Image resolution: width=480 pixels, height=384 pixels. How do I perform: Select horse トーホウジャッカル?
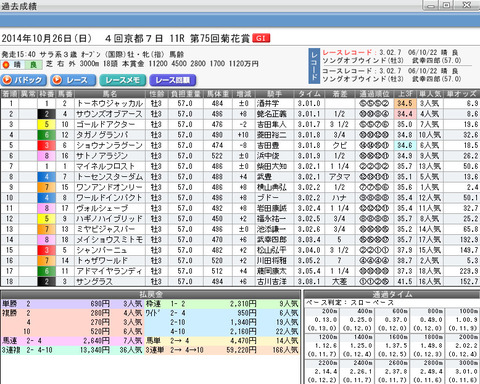click(x=110, y=104)
